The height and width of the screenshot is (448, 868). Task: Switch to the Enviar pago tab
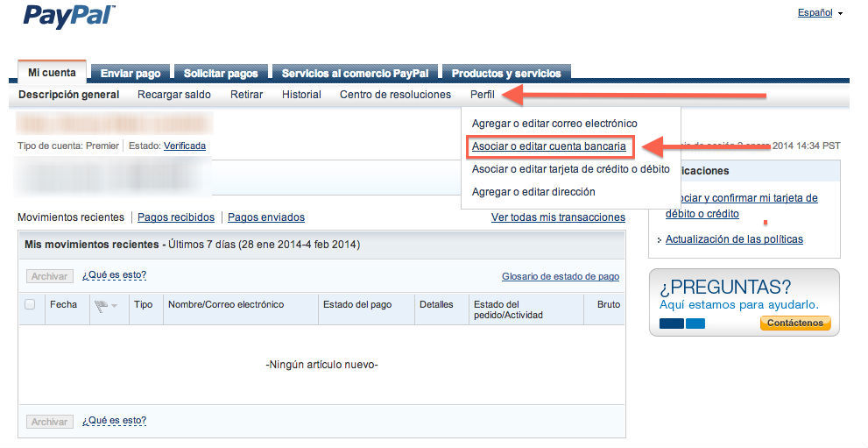[x=131, y=74]
